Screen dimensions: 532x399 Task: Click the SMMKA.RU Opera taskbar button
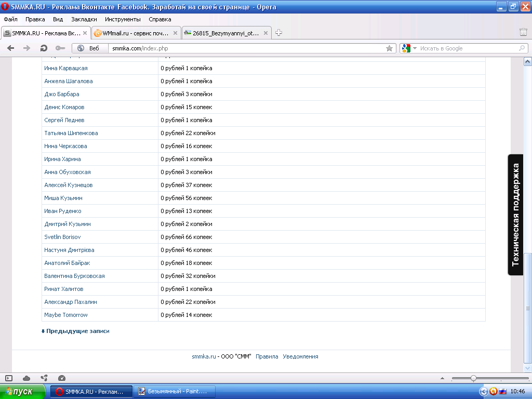tap(91, 392)
